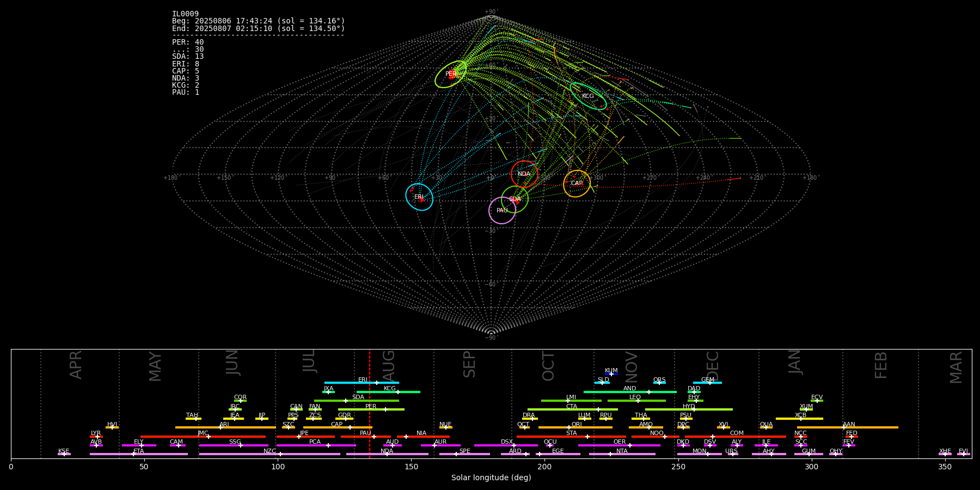Screen dimensions: 980x490
Task: Click the End: 20250807 02:15:10 line
Action: point(259,28)
